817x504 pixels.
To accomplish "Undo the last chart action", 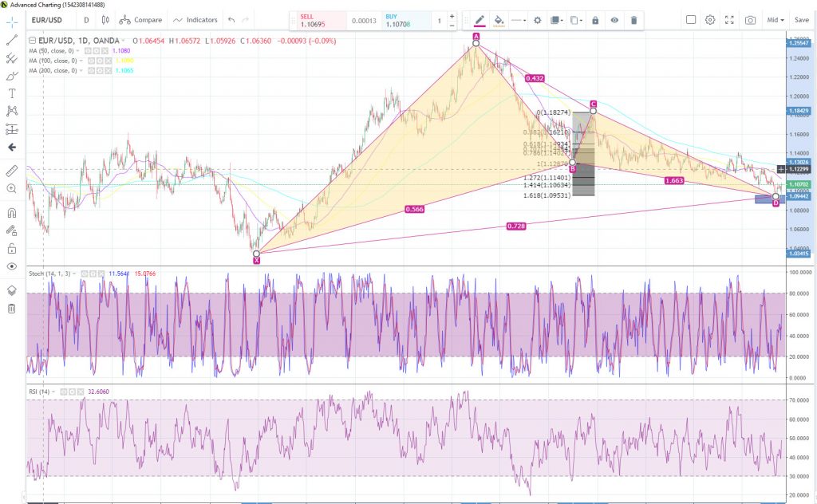I will (x=231, y=20).
